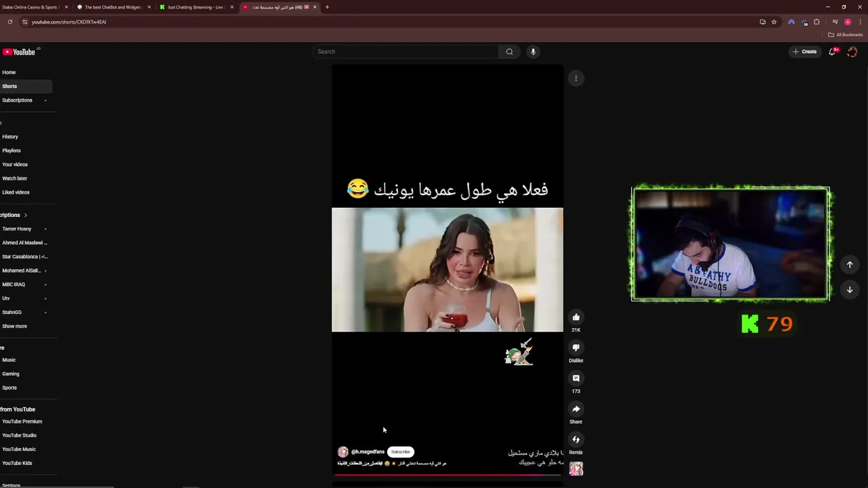Seek using the red progress bar of short
This screenshot has width=868, height=488.
tap(448, 475)
